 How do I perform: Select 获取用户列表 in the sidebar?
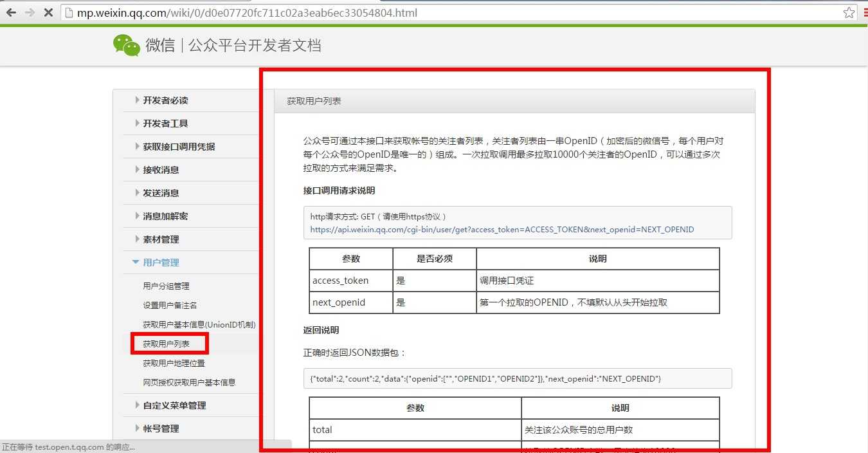pos(166,344)
